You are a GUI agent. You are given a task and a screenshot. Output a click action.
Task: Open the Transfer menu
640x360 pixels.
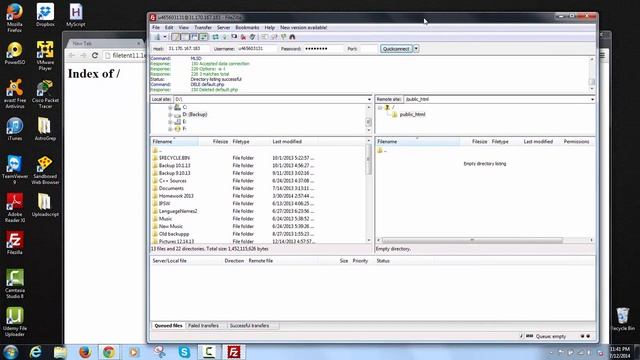click(x=203, y=27)
